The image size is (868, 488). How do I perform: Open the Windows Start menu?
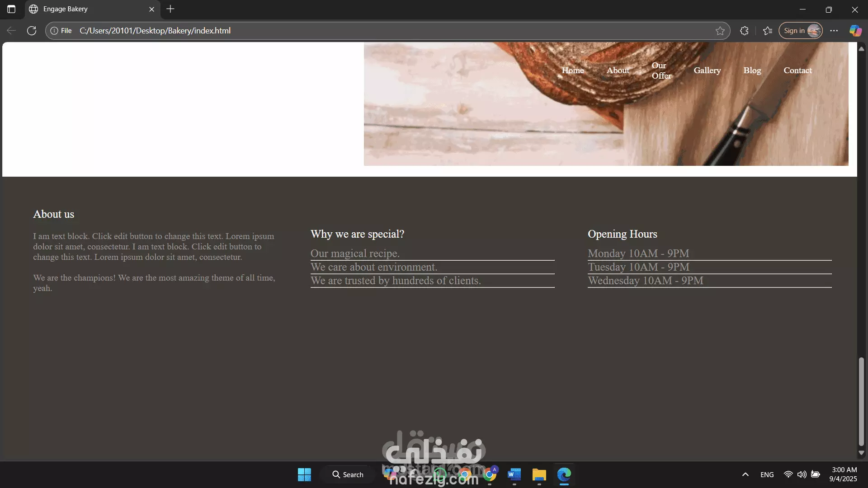pyautogui.click(x=304, y=474)
